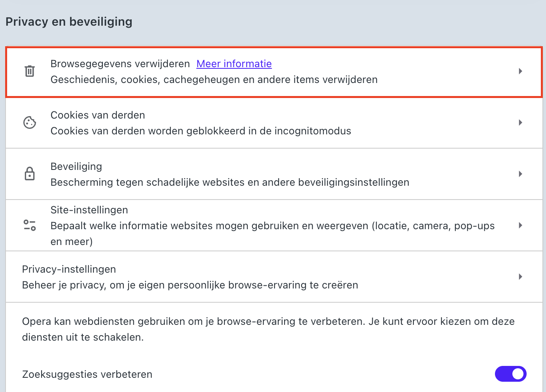Expand the Browsegegevens verwijderen row via its chevron

pos(521,72)
